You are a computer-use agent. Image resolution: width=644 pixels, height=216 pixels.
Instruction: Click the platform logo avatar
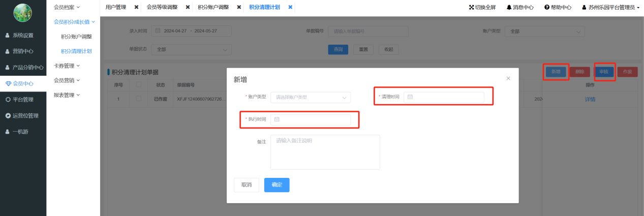point(23,13)
